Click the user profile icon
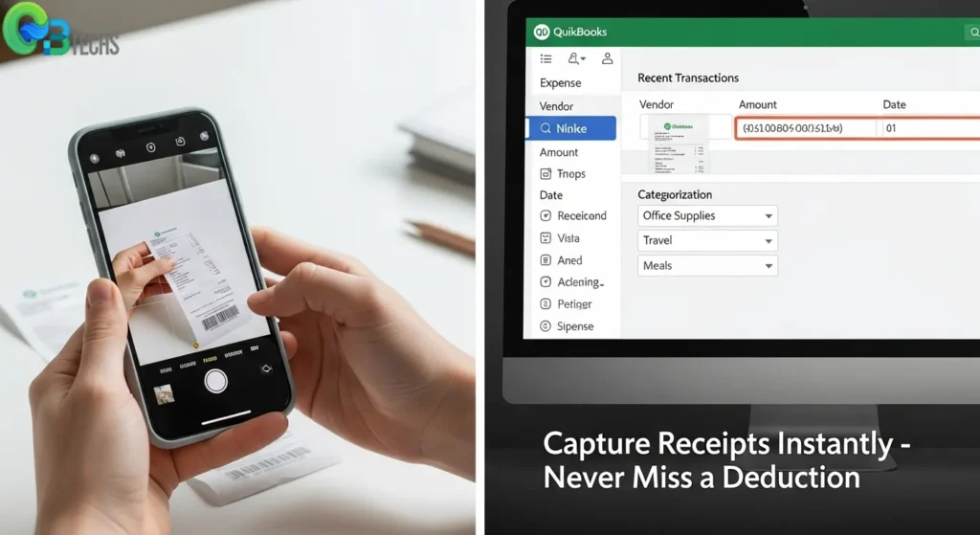980x535 pixels. (x=607, y=58)
